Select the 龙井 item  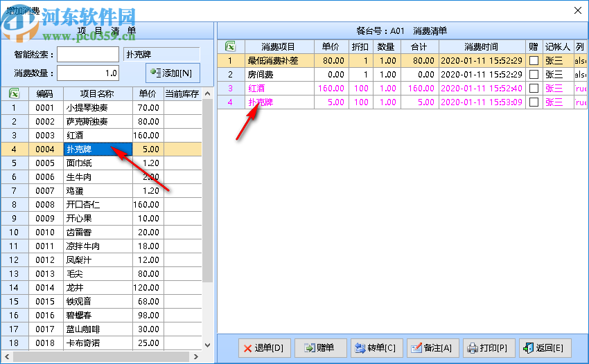click(x=98, y=288)
